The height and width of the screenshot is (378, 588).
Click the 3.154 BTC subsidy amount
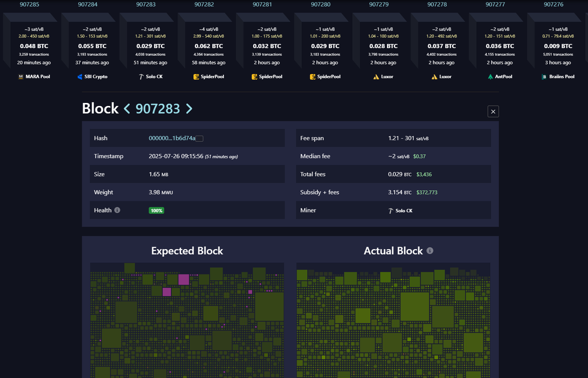pyautogui.click(x=400, y=192)
